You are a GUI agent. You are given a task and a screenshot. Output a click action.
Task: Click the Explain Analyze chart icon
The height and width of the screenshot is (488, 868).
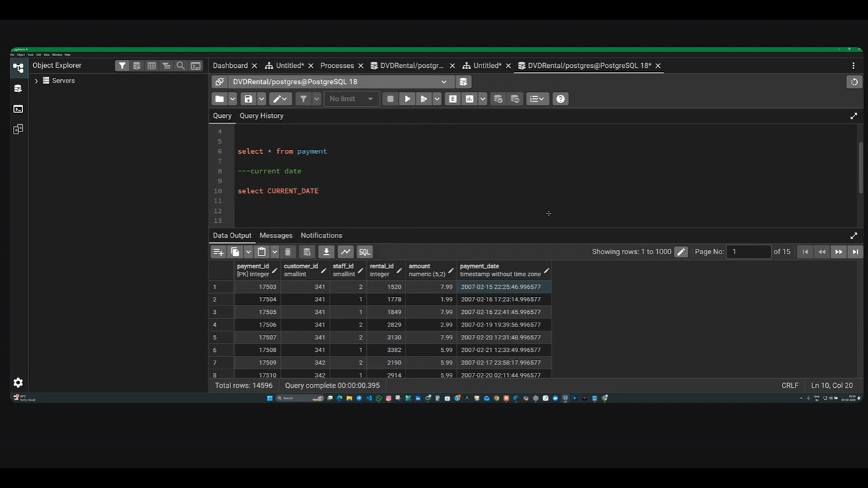point(469,99)
